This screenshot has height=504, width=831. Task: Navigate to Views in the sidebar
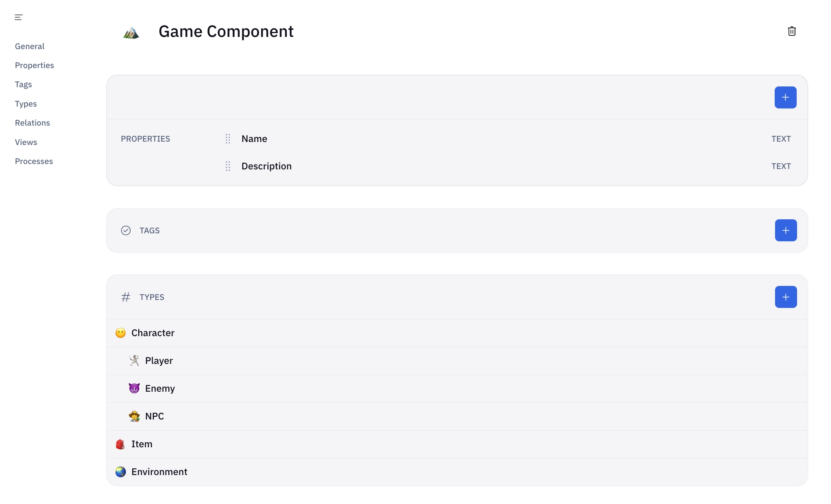[x=26, y=142]
